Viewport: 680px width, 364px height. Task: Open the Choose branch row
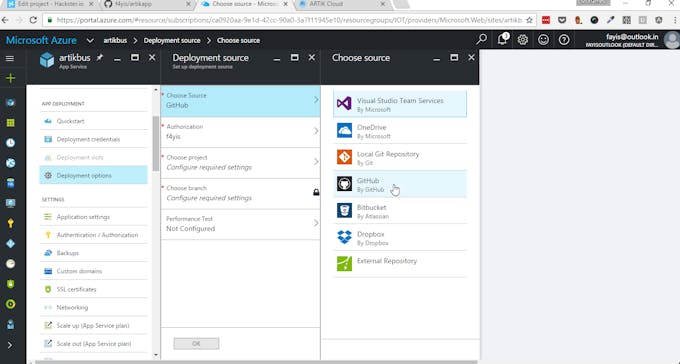pyautogui.click(x=240, y=193)
